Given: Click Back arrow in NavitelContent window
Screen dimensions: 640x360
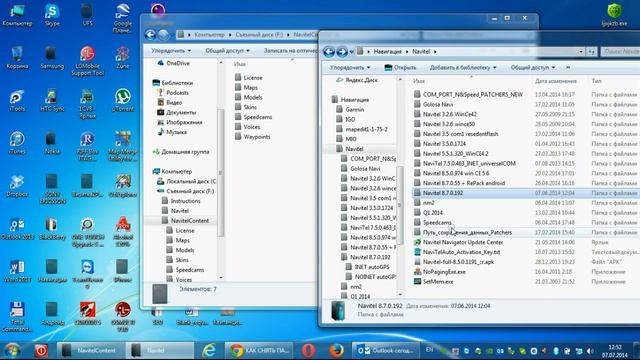Looking at the screenshot, I should pyautogui.click(x=150, y=35).
